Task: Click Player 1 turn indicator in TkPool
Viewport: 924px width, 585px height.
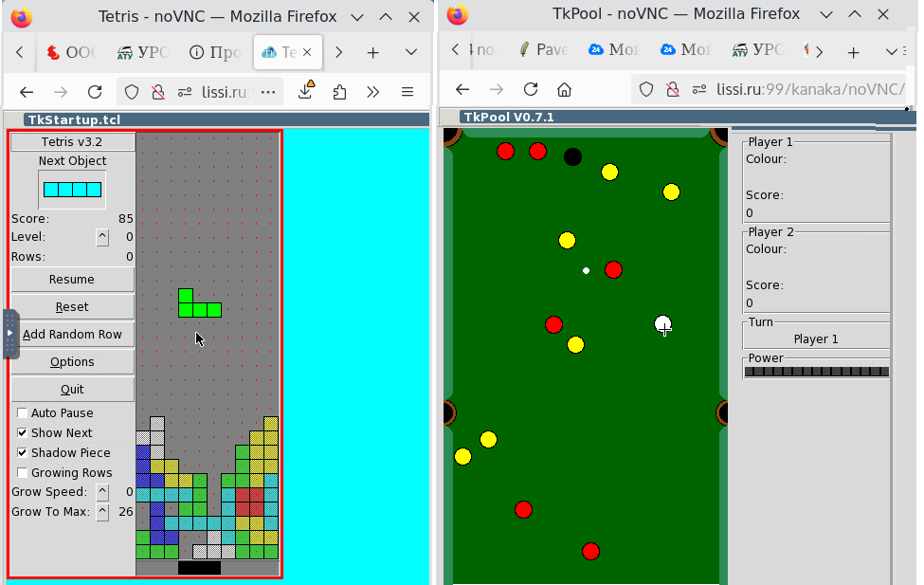Action: [x=816, y=339]
